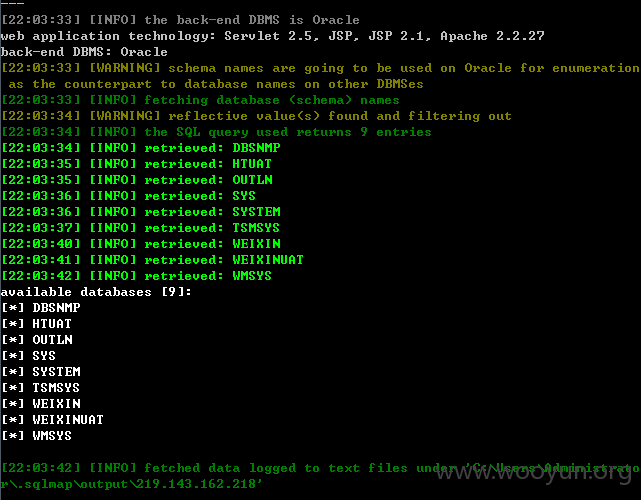641x500 pixels.
Task: Click the '[*] WEIXIN' database list entry
Action: tap(41, 404)
